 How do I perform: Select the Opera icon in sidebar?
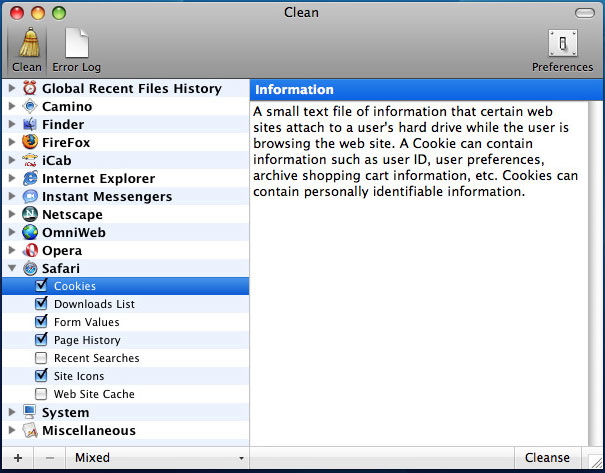30,250
